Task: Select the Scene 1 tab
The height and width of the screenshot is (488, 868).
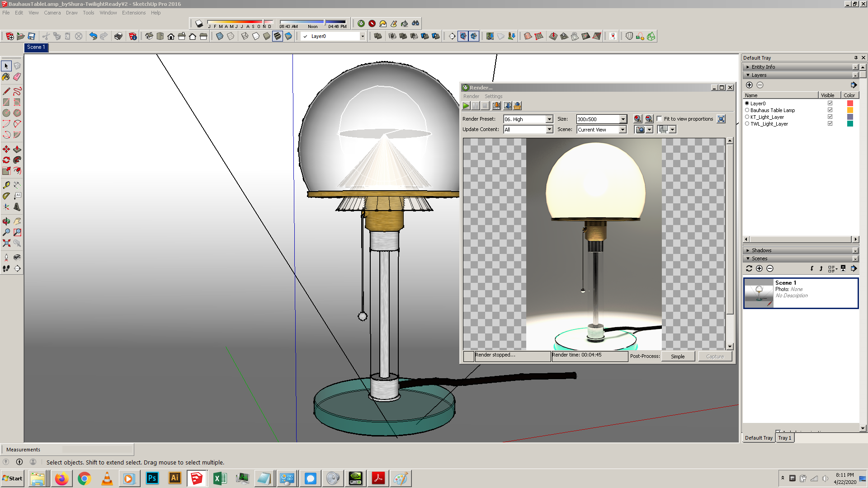Action: [x=36, y=47]
